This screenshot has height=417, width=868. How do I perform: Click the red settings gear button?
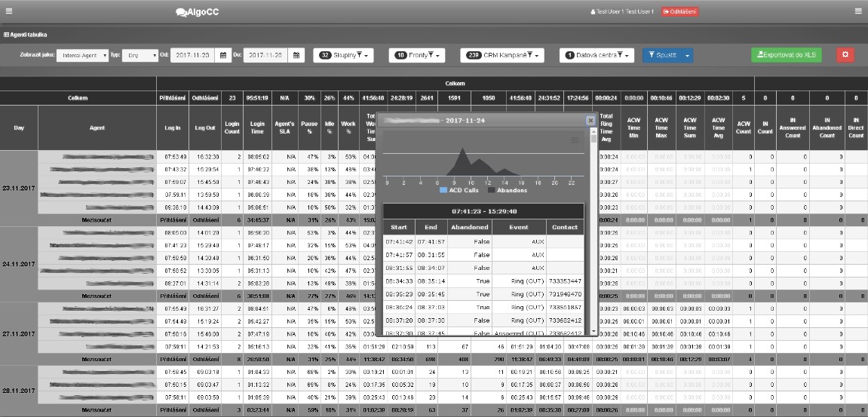[x=845, y=55]
